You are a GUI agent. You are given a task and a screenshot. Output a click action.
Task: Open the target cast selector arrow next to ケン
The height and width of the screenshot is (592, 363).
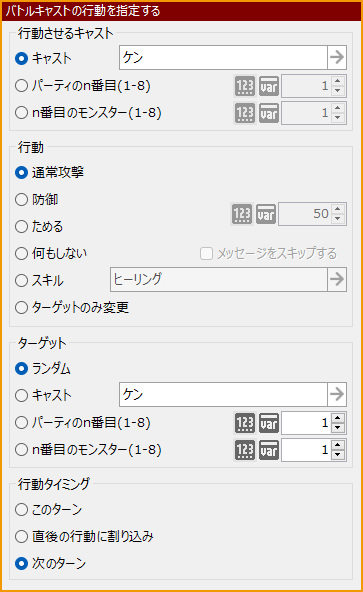(337, 395)
